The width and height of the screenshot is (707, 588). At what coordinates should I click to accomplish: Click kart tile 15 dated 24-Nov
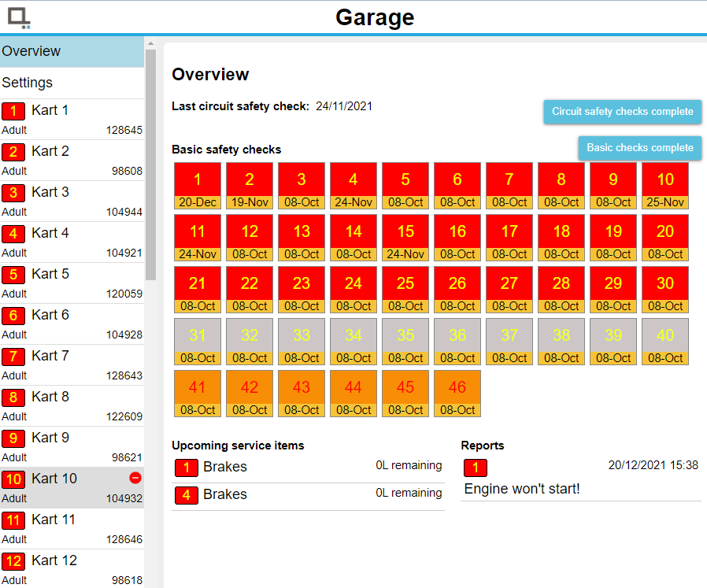point(405,238)
